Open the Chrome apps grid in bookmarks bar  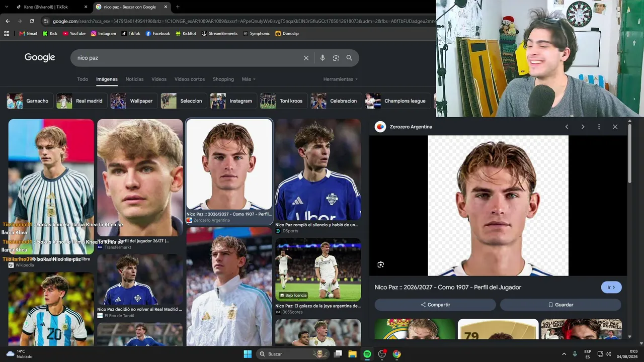(x=7, y=34)
